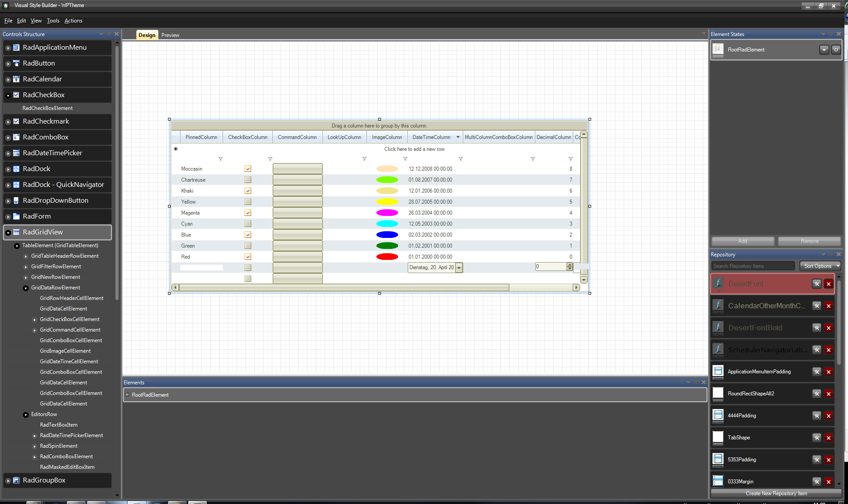Click the RadCalendar control icon
The image size is (848, 504).
tap(16, 79)
